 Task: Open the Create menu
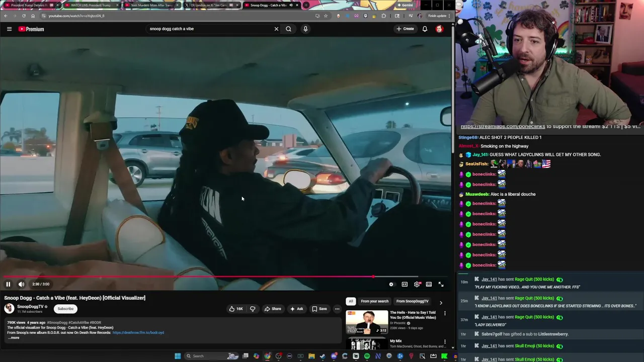pos(405,29)
